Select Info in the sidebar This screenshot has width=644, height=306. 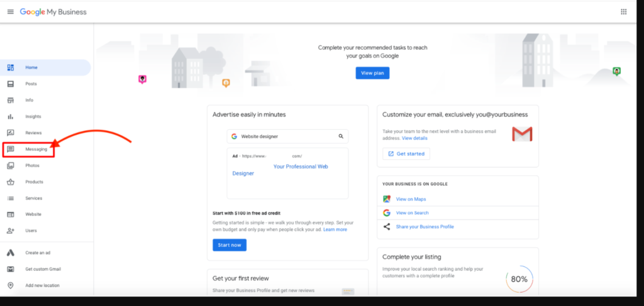[30, 100]
